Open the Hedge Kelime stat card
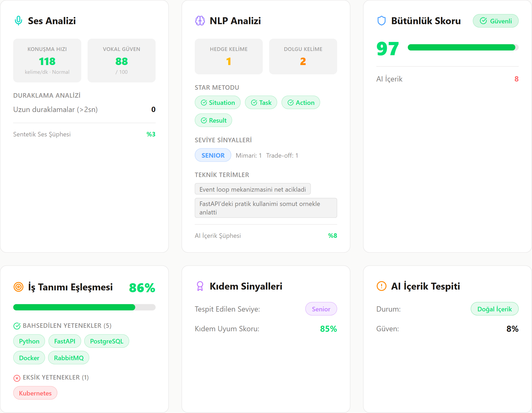 (x=229, y=57)
